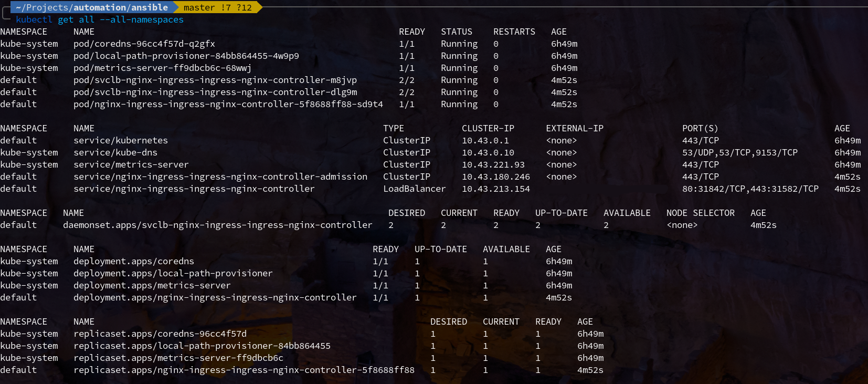Click cluster IP 10.43.0.1

[485, 140]
